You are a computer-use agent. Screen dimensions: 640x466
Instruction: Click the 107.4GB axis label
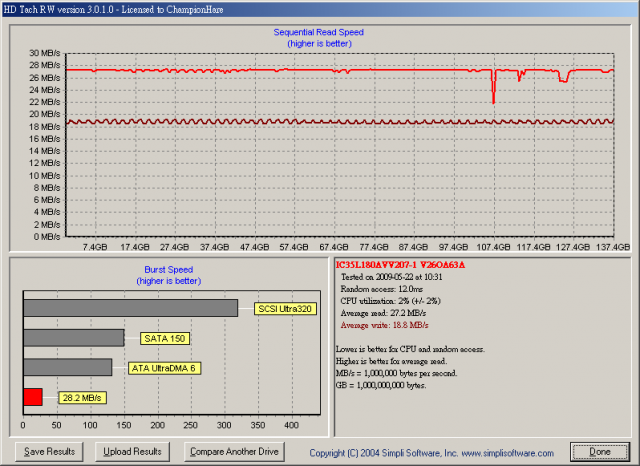(493, 247)
